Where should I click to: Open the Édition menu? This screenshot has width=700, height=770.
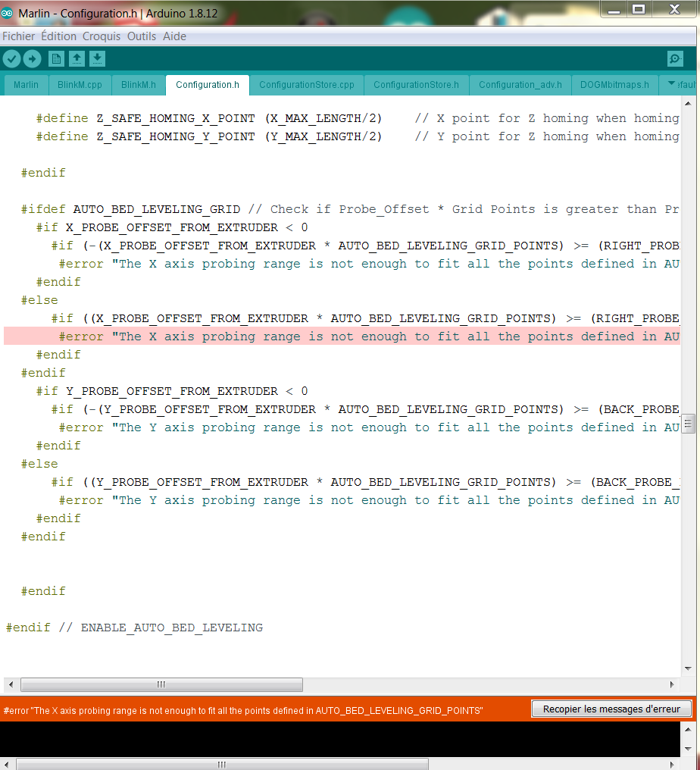(58, 36)
